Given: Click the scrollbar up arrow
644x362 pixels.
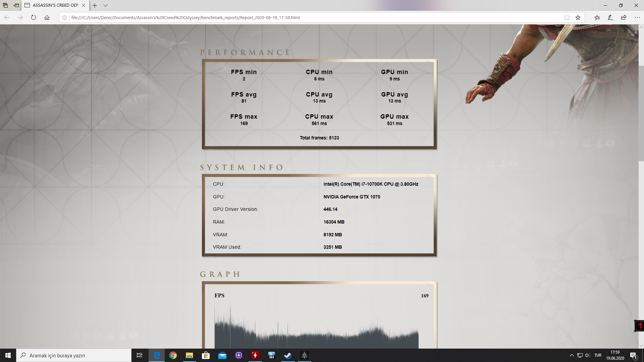Looking at the screenshot, I should pyautogui.click(x=641, y=27).
